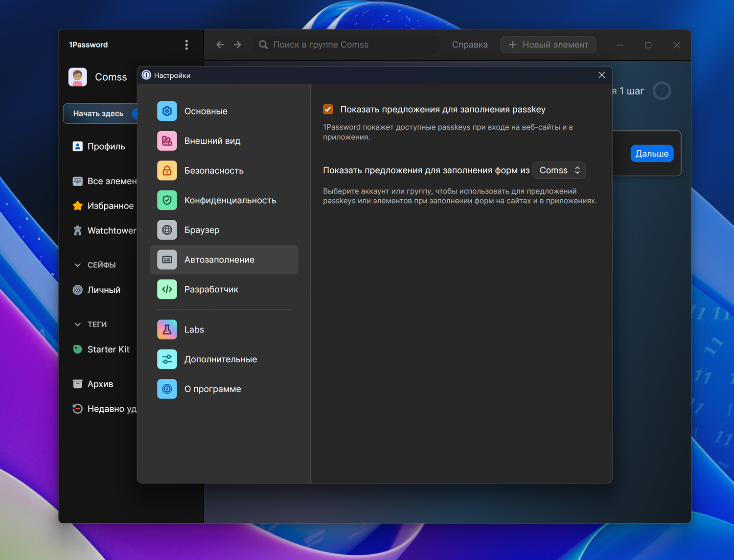This screenshot has width=734, height=560.
Task: Click the Внешний вид palette icon
Action: coord(167,141)
